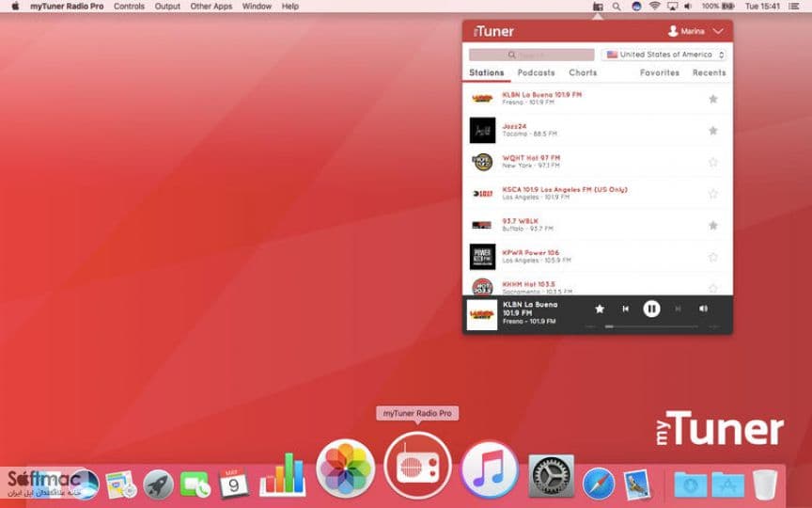Viewport: 812px width, 508px height.
Task: Open iTunes from the Dock
Action: 490,470
